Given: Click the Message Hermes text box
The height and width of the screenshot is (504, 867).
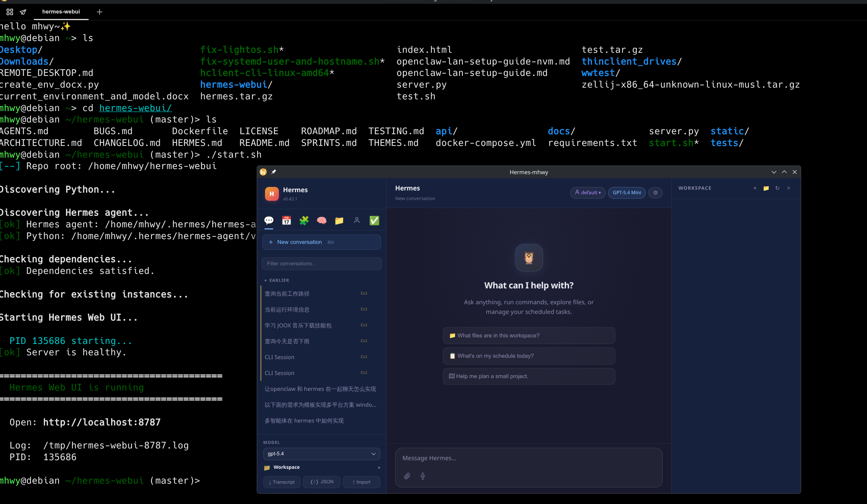Looking at the screenshot, I should click(x=529, y=458).
